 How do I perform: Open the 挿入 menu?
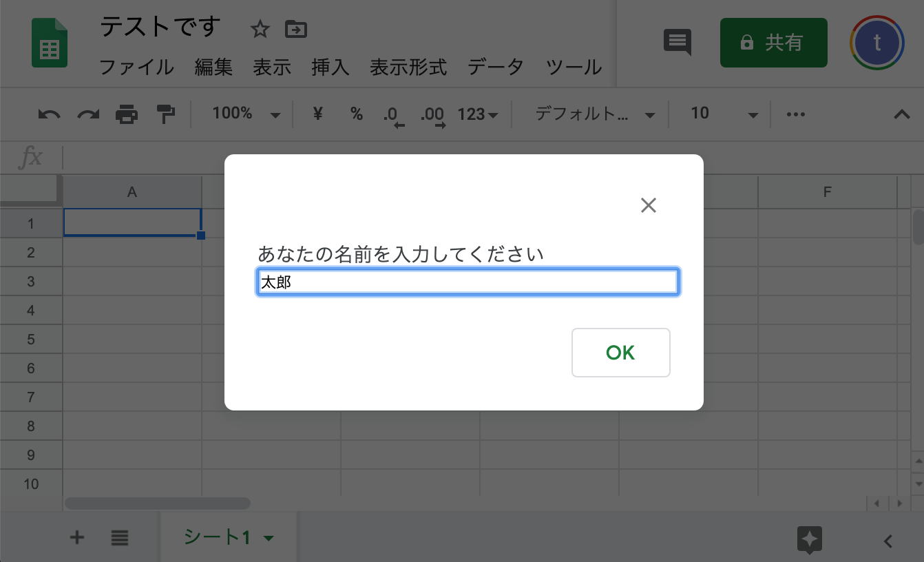point(330,67)
